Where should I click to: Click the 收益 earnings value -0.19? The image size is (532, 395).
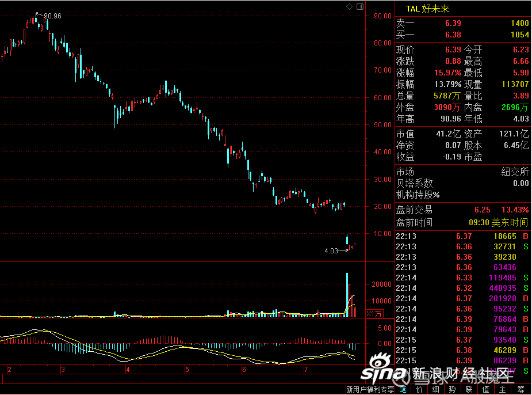pyautogui.click(x=452, y=157)
